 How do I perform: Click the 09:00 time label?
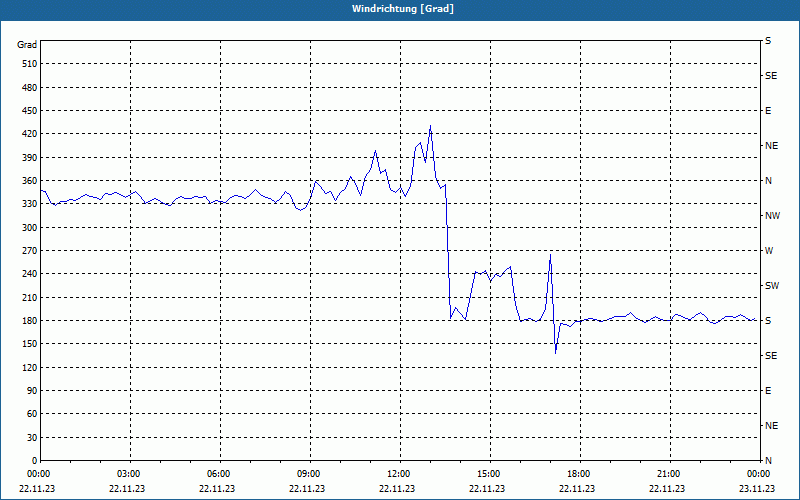coord(309,474)
